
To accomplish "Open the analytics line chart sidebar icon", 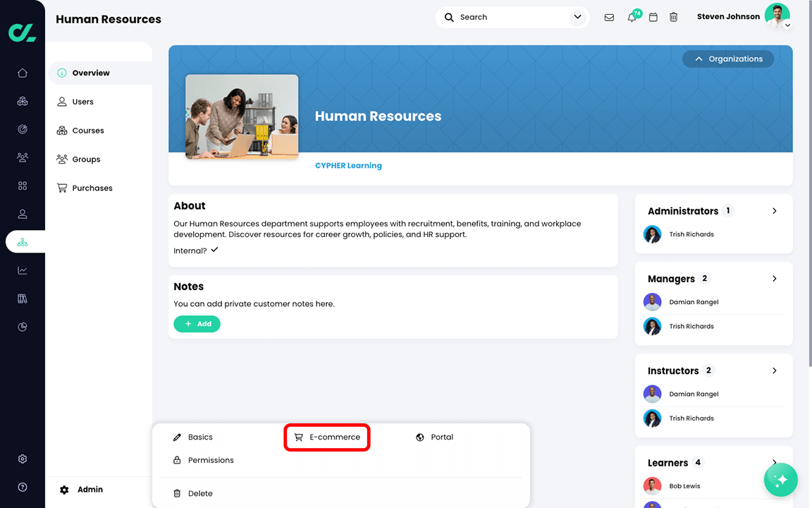I will coord(22,270).
